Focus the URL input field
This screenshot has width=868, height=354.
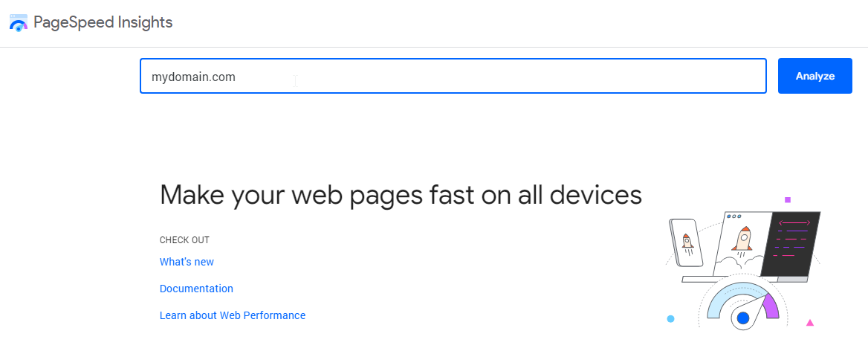click(453, 76)
